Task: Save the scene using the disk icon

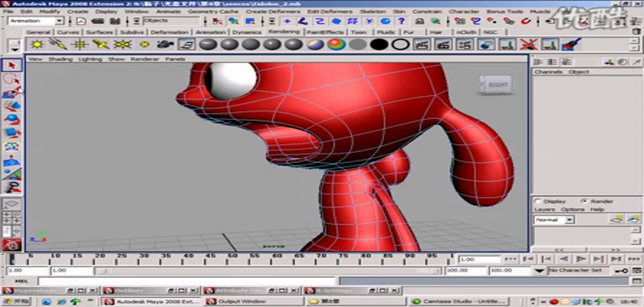Action: (116, 21)
